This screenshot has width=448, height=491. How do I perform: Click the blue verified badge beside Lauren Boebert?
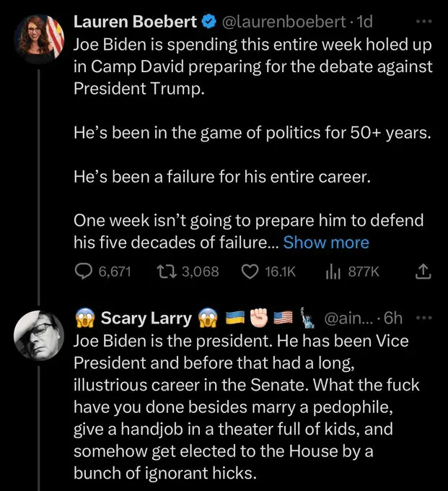pos(206,22)
